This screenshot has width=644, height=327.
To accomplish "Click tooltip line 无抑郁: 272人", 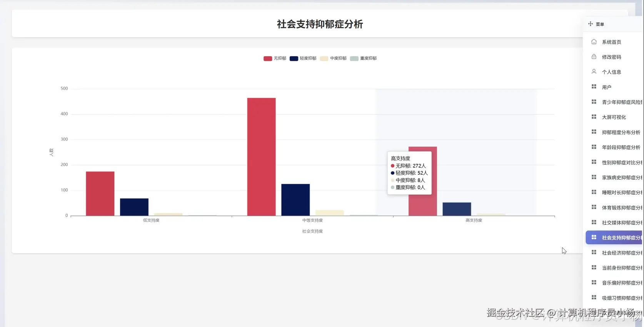I will pos(408,166).
